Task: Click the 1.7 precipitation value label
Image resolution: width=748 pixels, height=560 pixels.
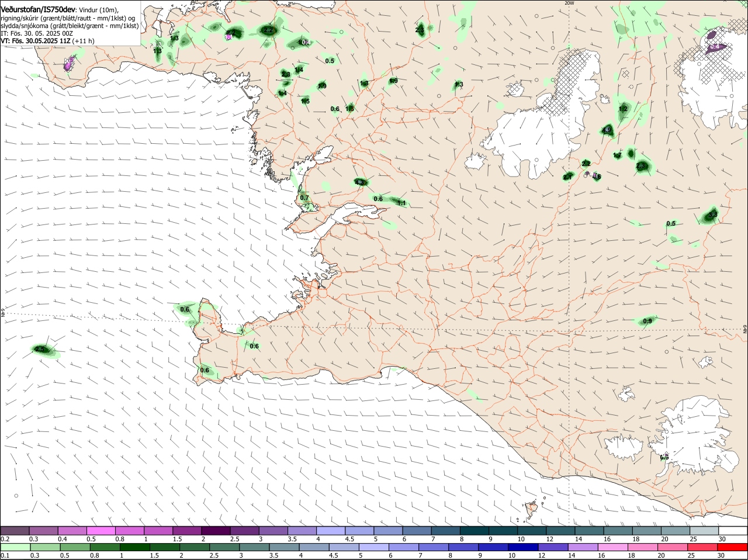Action: 617,155
